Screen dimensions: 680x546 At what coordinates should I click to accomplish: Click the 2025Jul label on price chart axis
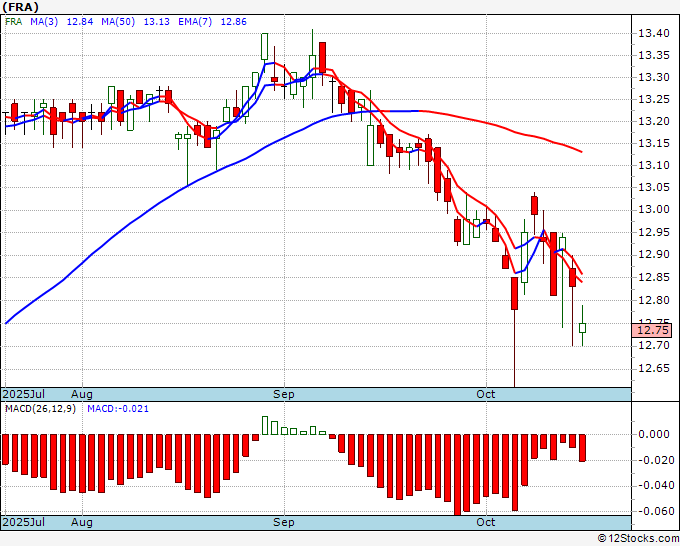(24, 394)
